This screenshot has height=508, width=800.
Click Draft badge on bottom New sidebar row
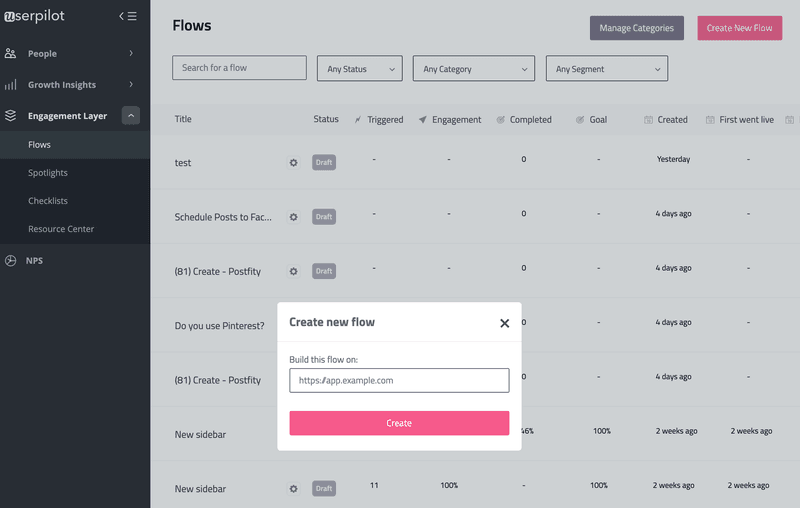324,488
